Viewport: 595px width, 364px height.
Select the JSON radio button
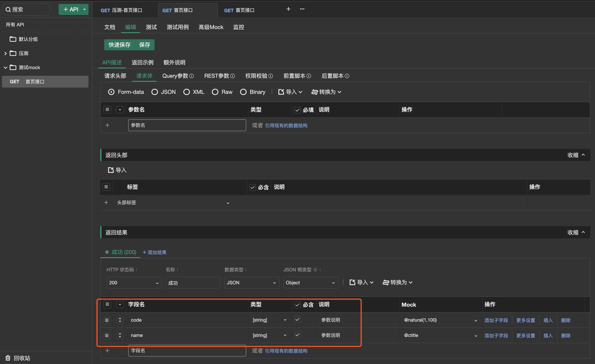pyautogui.click(x=154, y=92)
